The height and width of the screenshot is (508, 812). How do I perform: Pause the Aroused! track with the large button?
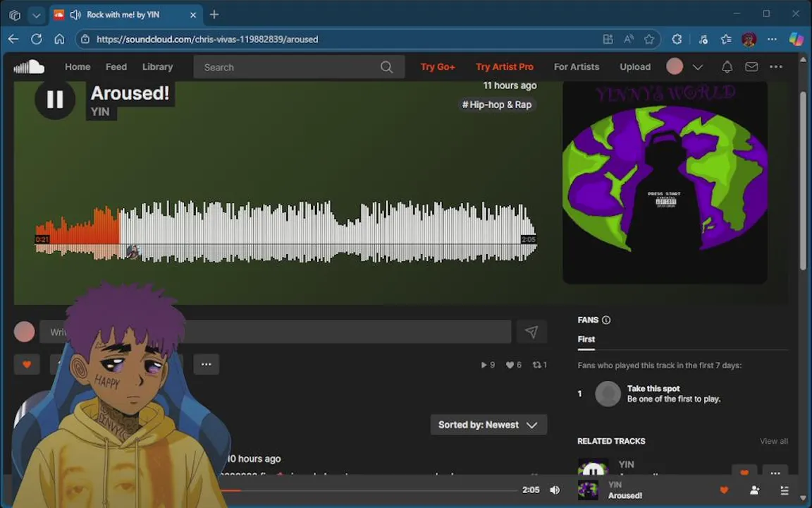click(55, 99)
